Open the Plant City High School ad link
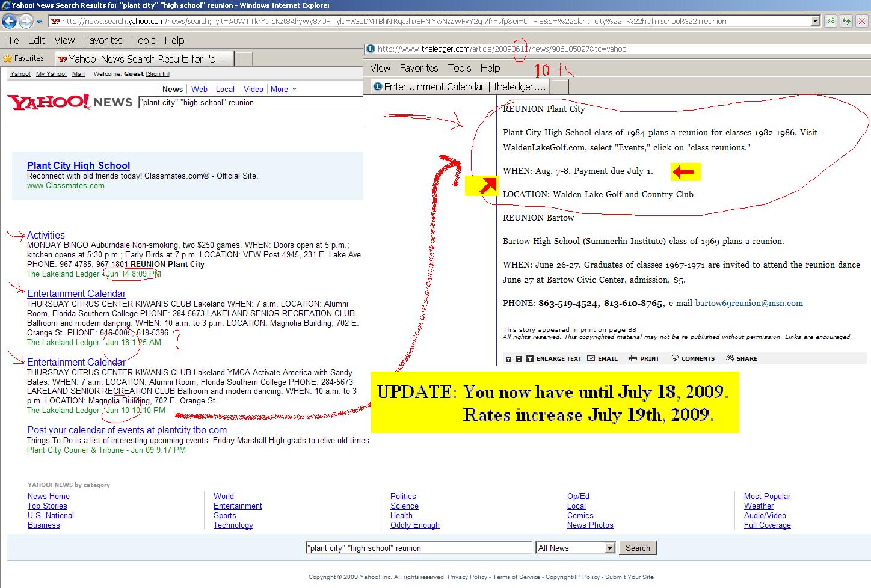 point(78,165)
